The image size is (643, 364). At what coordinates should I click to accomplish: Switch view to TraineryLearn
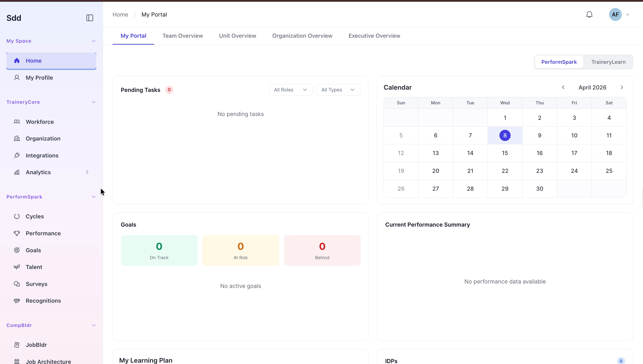(x=608, y=62)
